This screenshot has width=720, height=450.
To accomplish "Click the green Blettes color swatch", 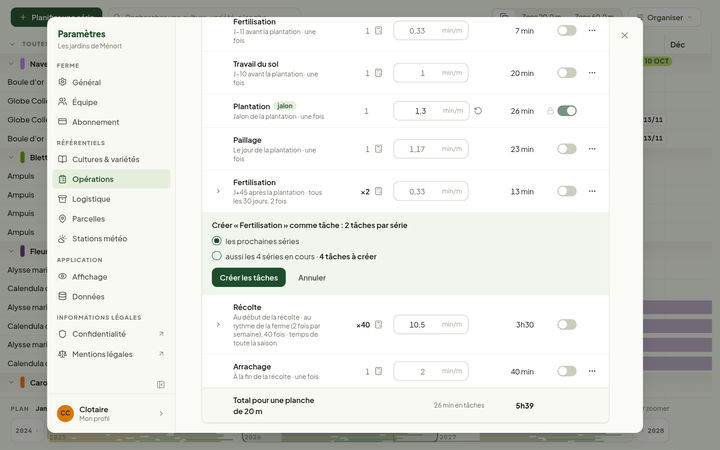I will pyautogui.click(x=22, y=158).
